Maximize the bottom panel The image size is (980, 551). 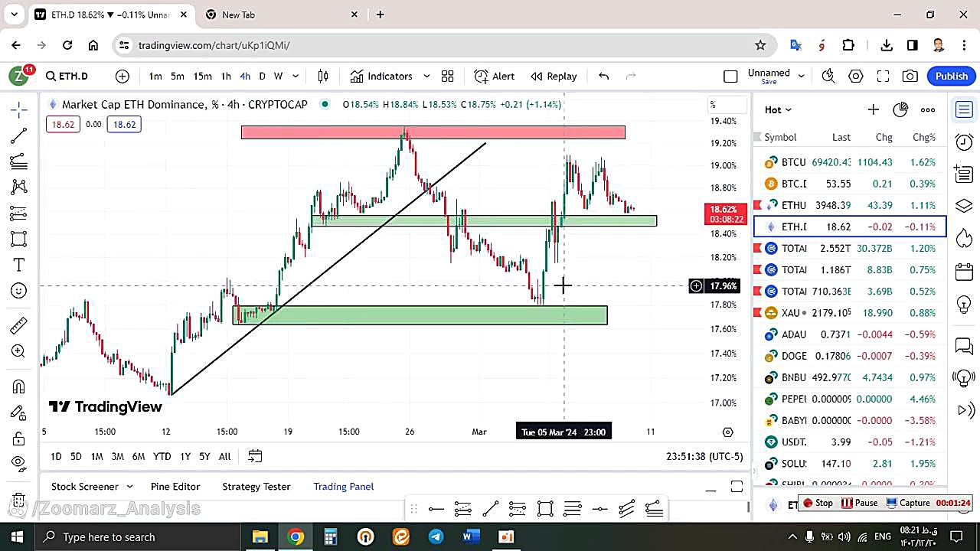[x=737, y=487]
